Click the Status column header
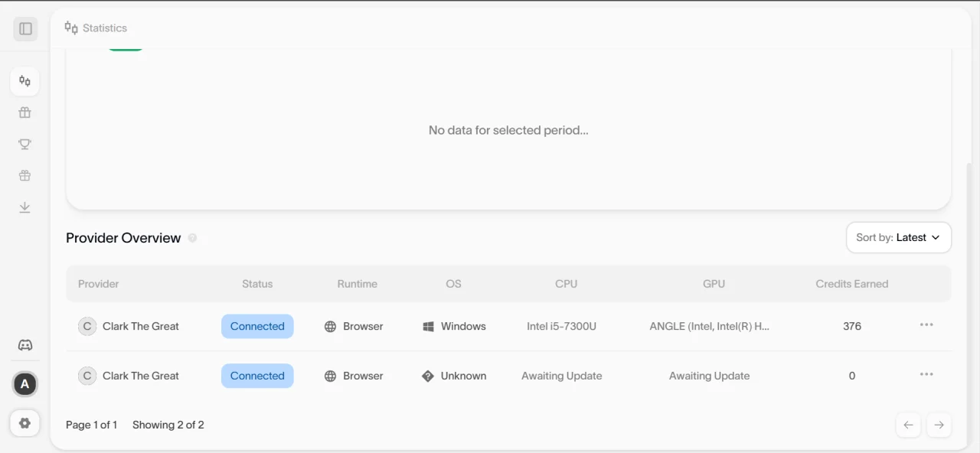Image resolution: width=980 pixels, height=453 pixels. point(257,284)
